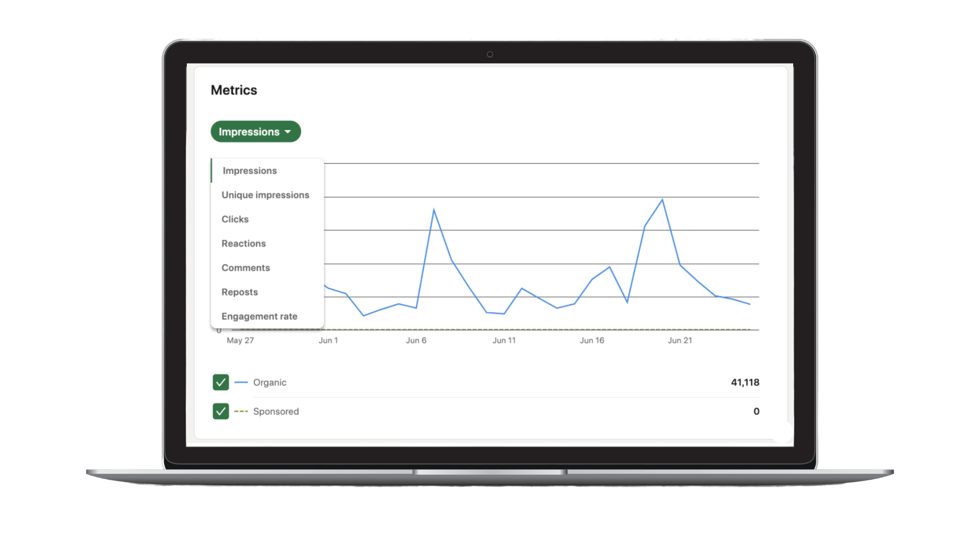Click the Sponsored legend label
980x551 pixels.
(276, 412)
